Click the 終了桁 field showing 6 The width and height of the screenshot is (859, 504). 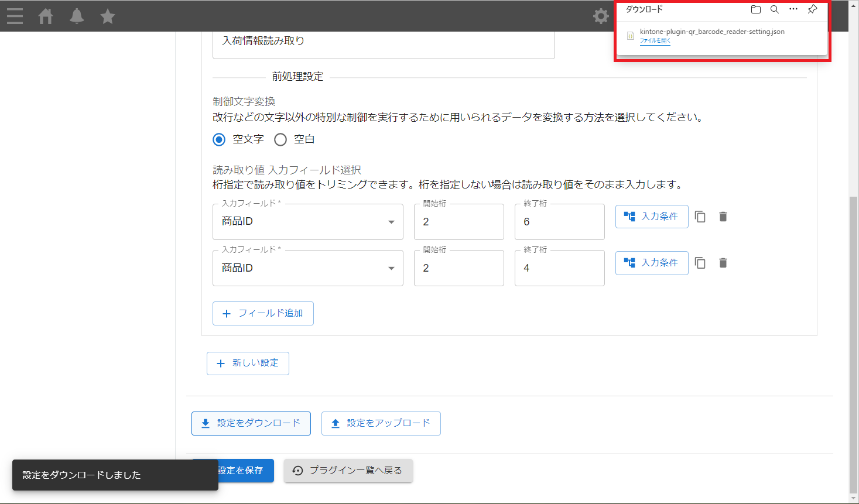(558, 222)
